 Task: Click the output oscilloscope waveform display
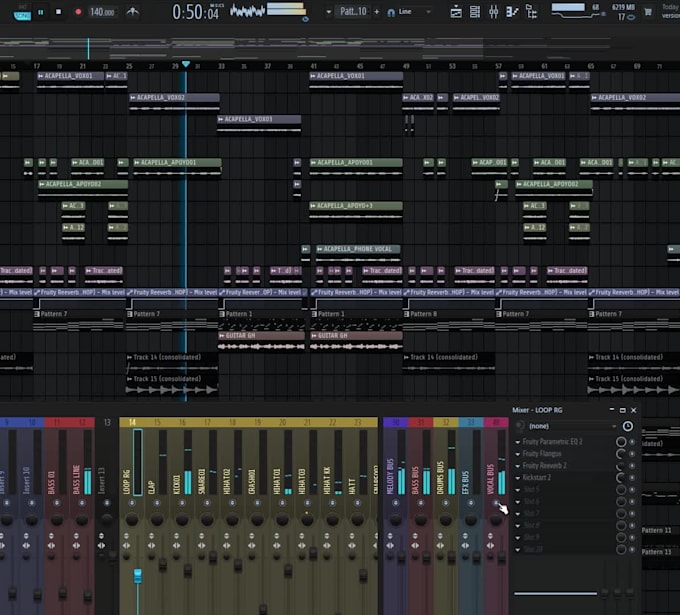247,11
